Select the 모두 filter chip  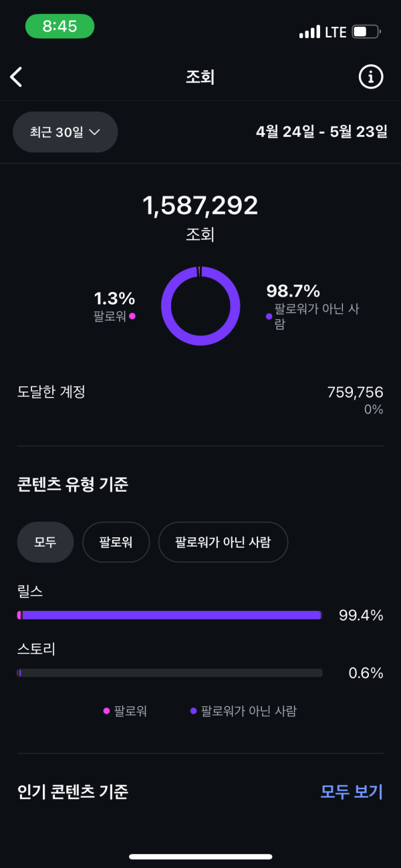[x=45, y=542]
